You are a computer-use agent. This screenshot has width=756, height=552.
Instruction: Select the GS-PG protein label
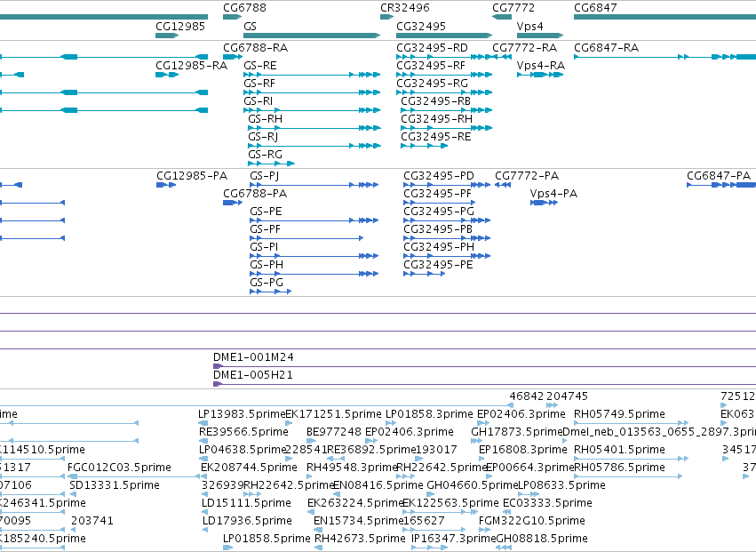coord(267,283)
